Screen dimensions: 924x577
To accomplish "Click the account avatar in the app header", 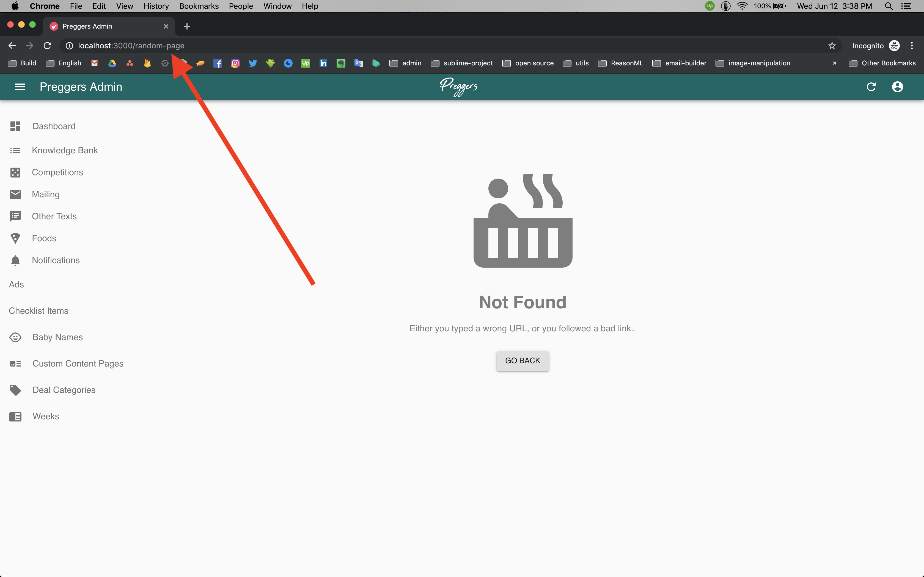I will point(897,87).
